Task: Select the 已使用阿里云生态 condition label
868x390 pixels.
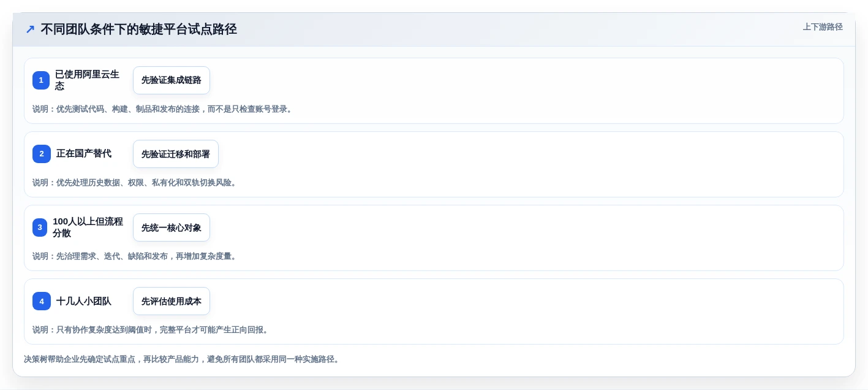Action: pyautogui.click(x=88, y=80)
